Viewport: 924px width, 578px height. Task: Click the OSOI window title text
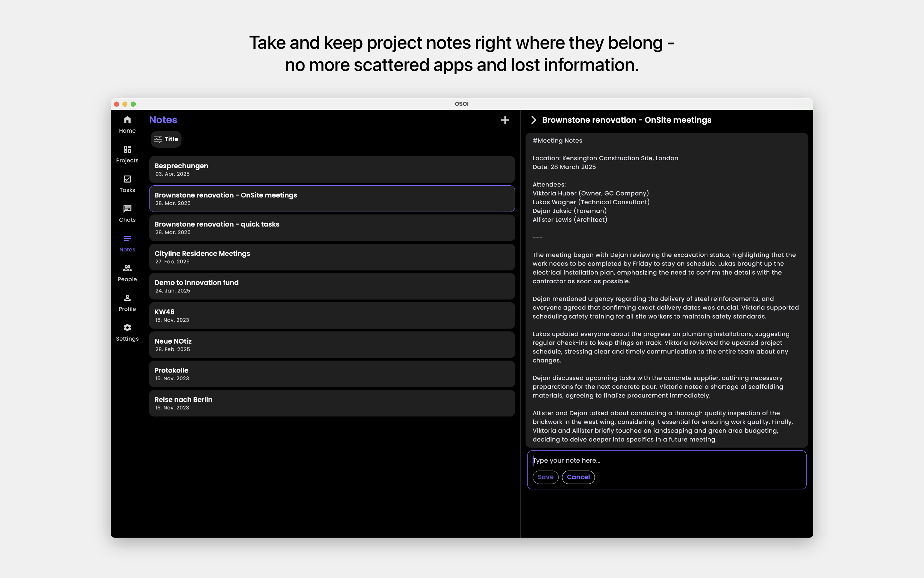[x=462, y=104]
